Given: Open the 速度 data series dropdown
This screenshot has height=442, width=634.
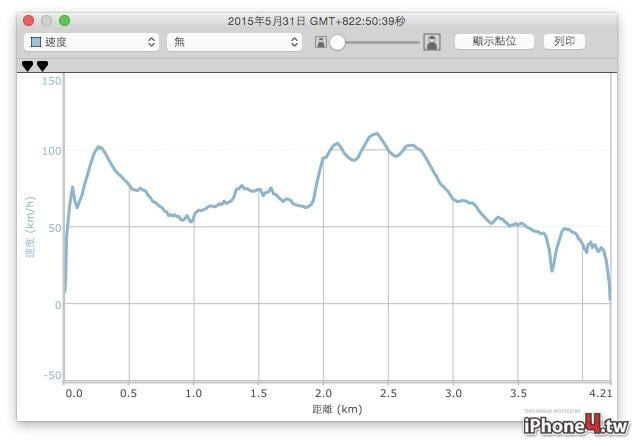Looking at the screenshot, I should (x=91, y=42).
